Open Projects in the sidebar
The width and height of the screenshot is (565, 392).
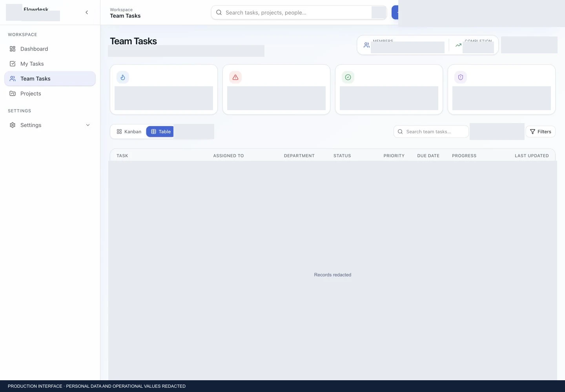coord(50,94)
